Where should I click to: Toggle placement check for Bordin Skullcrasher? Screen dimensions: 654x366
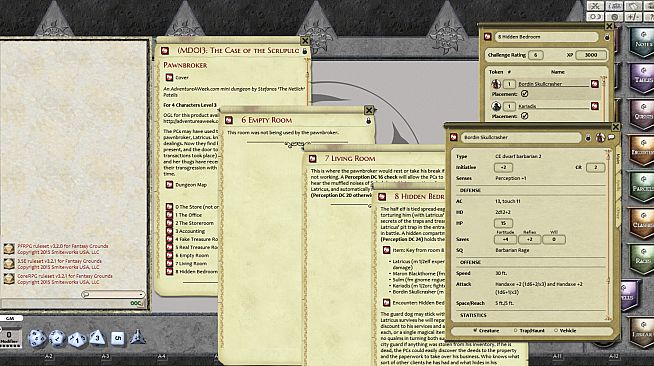[x=525, y=94]
